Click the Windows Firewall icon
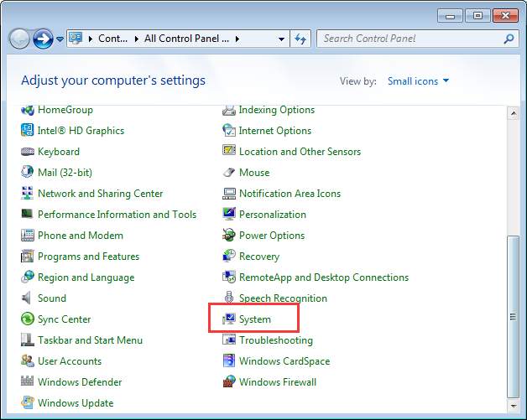This screenshot has width=527, height=420. tap(229, 381)
